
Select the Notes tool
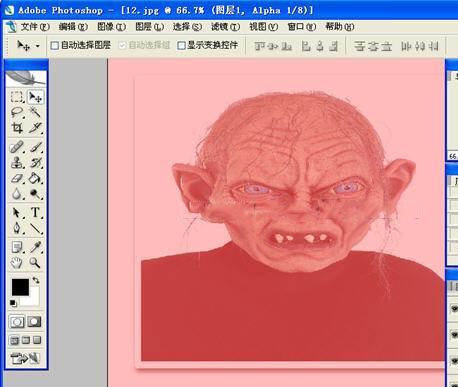pyautogui.click(x=17, y=247)
